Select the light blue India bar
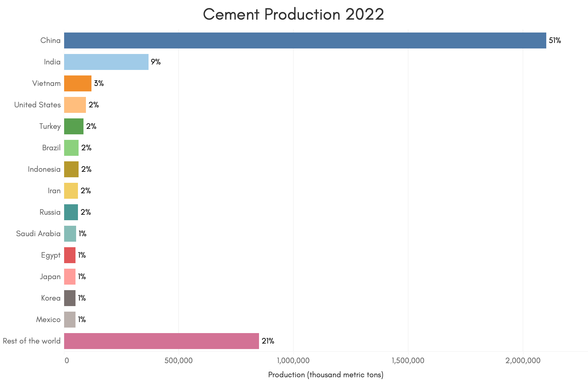The image size is (588, 384). pyautogui.click(x=106, y=62)
